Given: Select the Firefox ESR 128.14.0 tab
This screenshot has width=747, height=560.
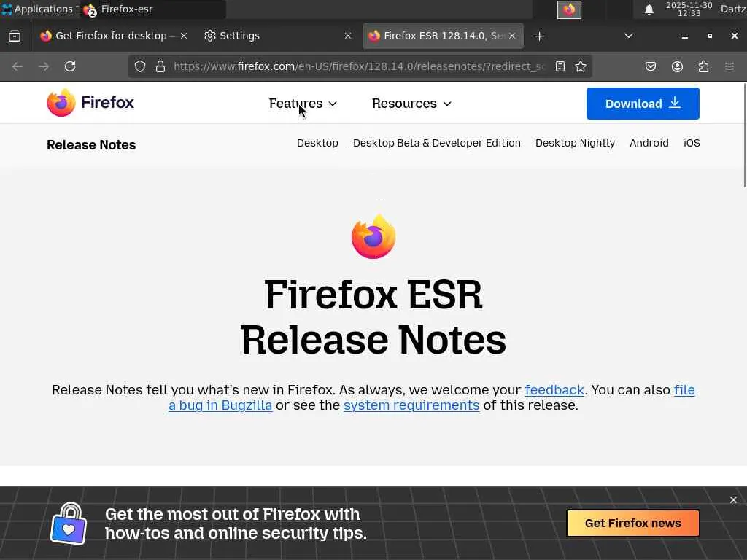Looking at the screenshot, I should pos(443,36).
